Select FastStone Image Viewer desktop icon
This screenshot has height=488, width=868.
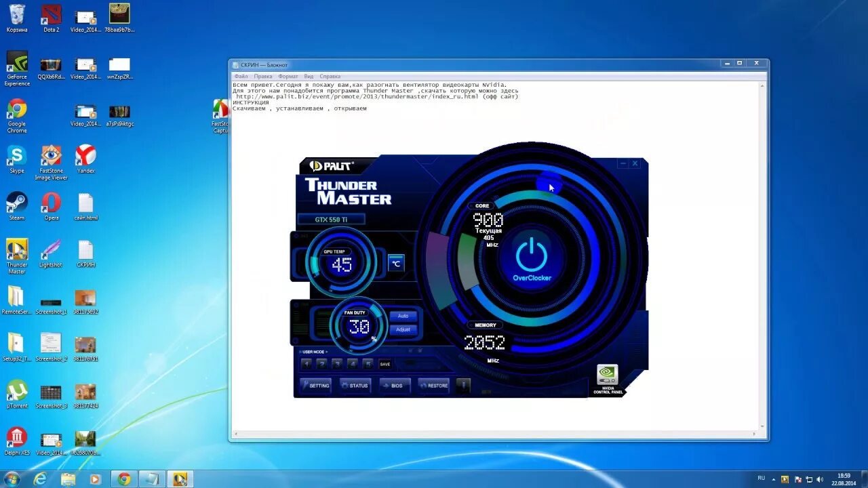click(x=51, y=163)
